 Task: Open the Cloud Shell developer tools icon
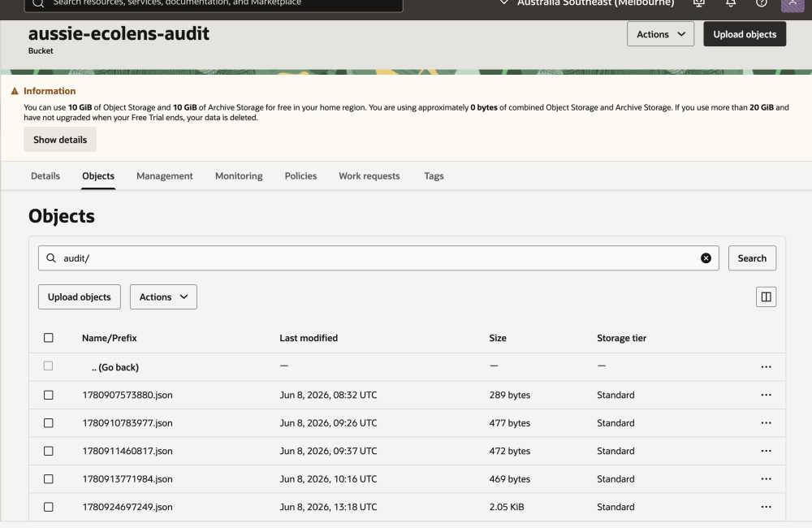click(x=699, y=3)
